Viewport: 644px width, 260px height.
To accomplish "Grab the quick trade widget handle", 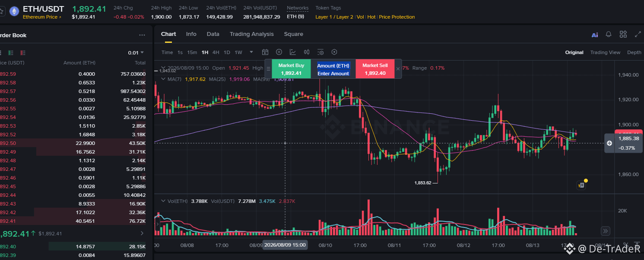I will (x=268, y=69).
